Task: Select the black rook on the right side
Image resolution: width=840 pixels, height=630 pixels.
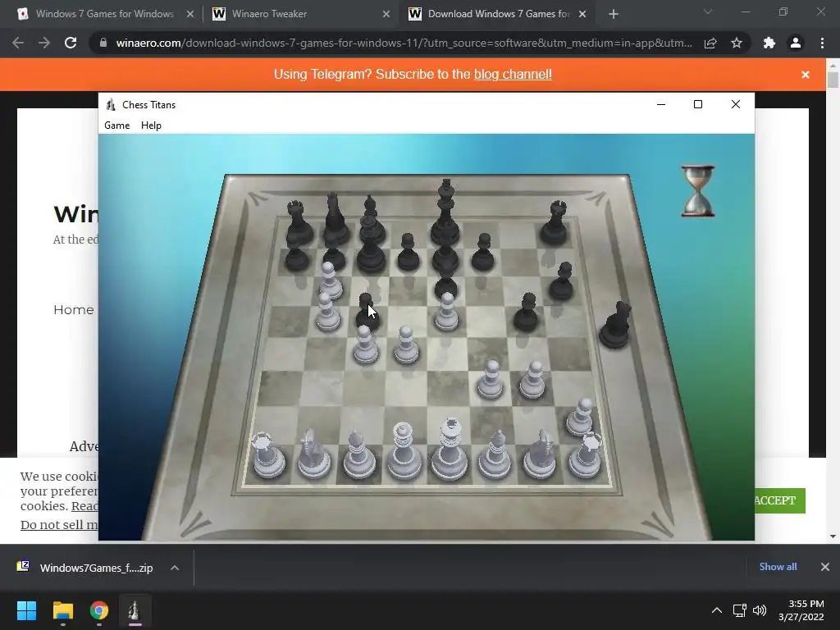Action: [x=554, y=223]
